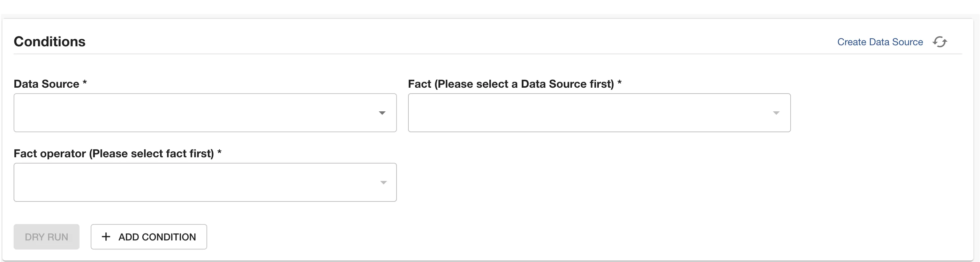This screenshot has height=262, width=980.
Task: Open the Create Data Source link
Action: point(880,42)
